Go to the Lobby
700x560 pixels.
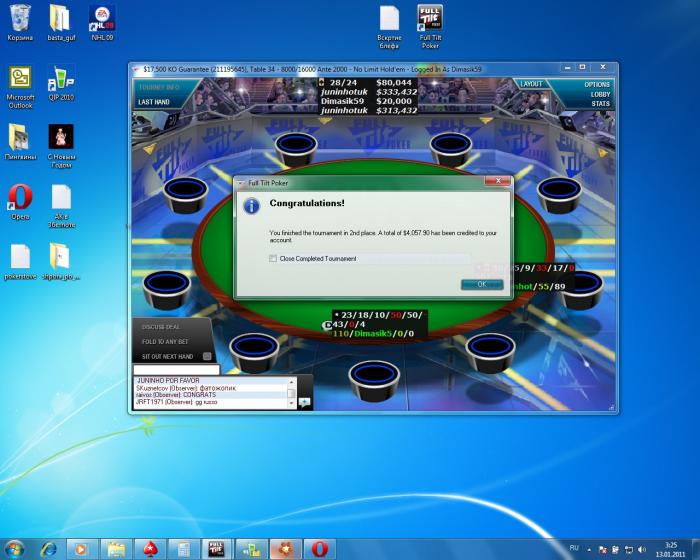click(x=599, y=94)
